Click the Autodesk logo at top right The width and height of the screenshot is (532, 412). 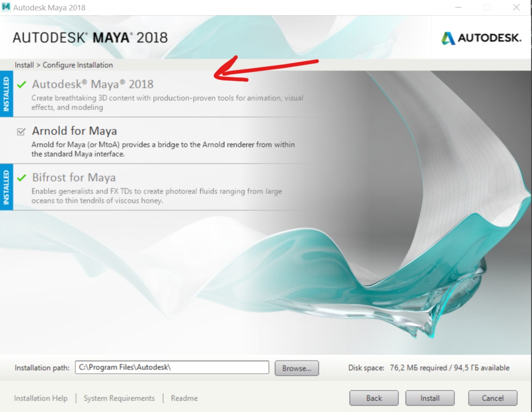pos(481,38)
